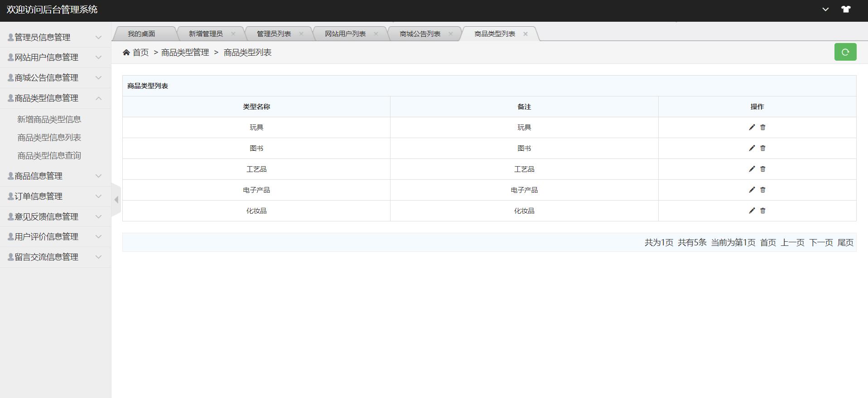Switch to 商城公告列表 tab
The width and height of the screenshot is (868, 398).
(420, 34)
